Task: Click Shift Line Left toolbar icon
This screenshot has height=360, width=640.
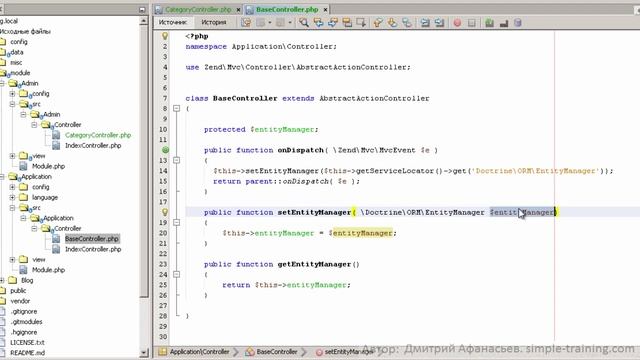Action: 425,23
